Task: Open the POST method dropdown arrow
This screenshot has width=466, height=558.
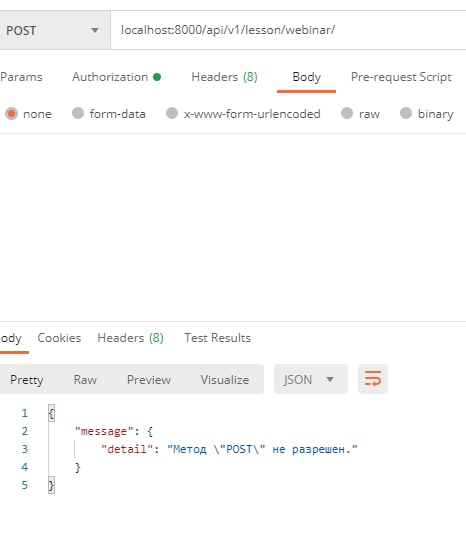Action: (95, 30)
